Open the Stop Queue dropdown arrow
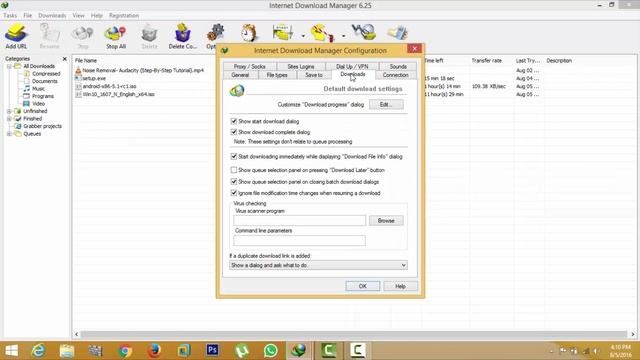This screenshot has height=360, width=640. [344, 36]
